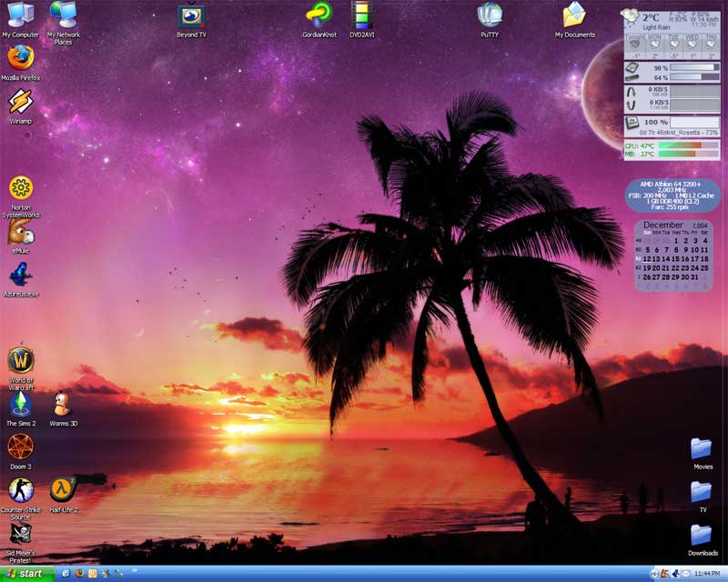Viewport: 728px width, 582px height.
Task: Open Mozilla Firefox desktop icon
Action: point(20,58)
